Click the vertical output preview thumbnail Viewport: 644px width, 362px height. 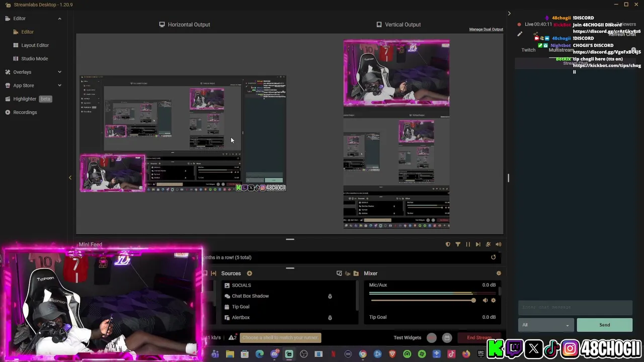pos(396,134)
